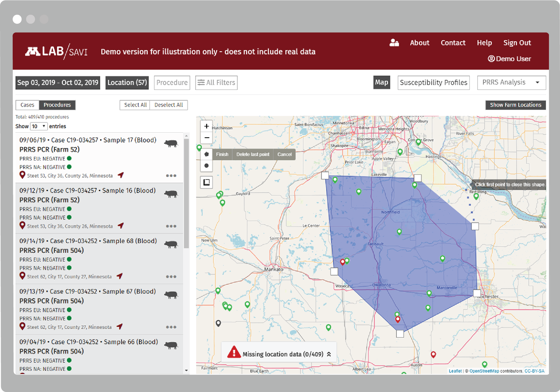Click the map zoom in plus button

coord(207,126)
